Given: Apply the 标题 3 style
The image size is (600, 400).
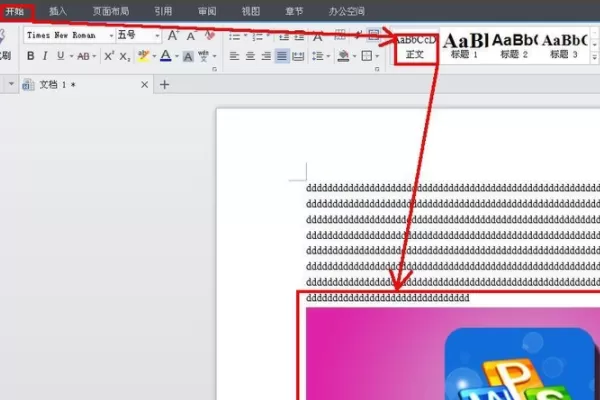Looking at the screenshot, I should [564, 46].
